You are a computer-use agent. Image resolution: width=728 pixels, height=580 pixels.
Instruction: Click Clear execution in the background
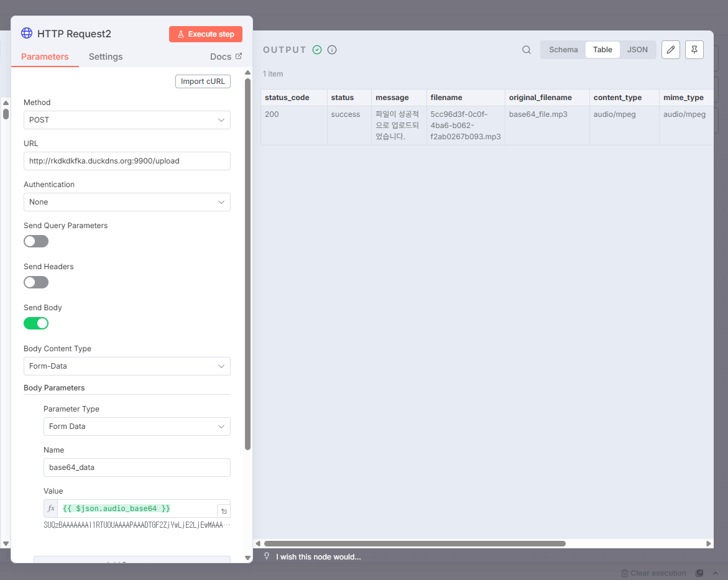[654, 573]
